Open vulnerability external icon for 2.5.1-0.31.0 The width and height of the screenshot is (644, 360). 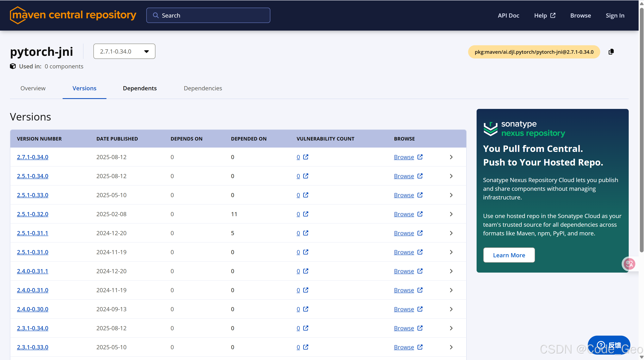click(x=305, y=252)
